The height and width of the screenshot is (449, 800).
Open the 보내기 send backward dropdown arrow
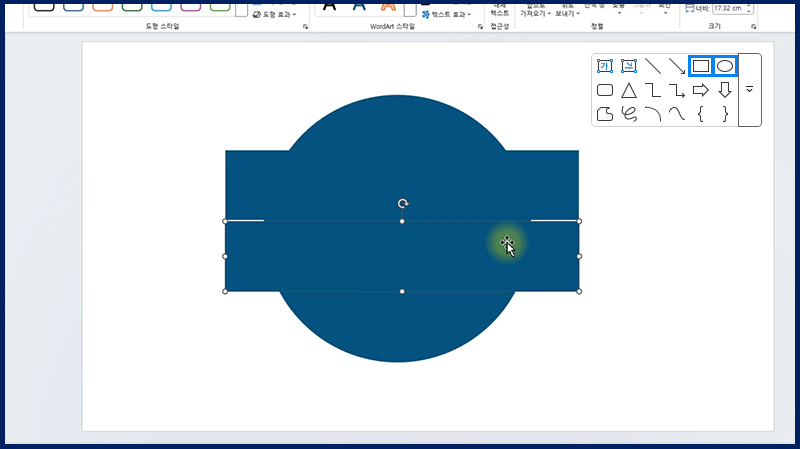point(578,14)
